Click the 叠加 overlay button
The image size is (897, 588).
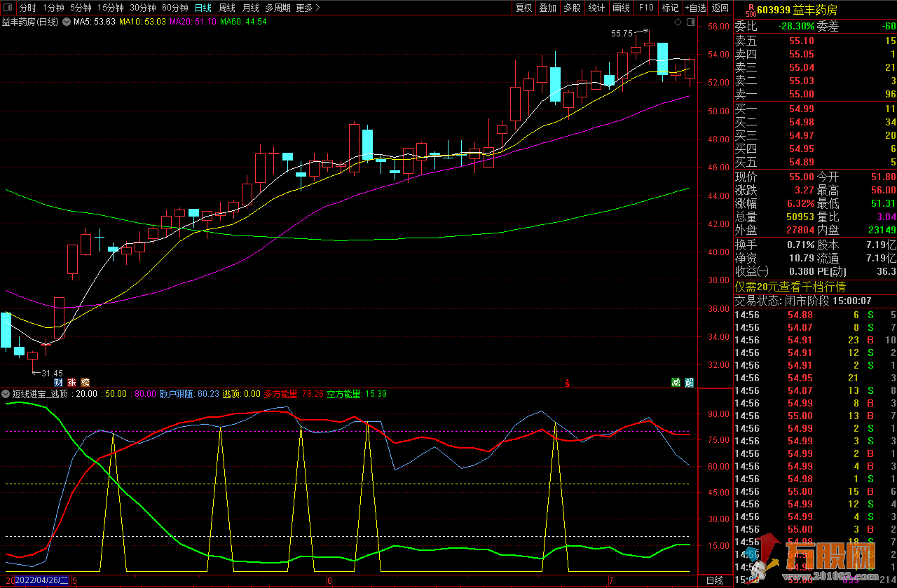[548, 8]
